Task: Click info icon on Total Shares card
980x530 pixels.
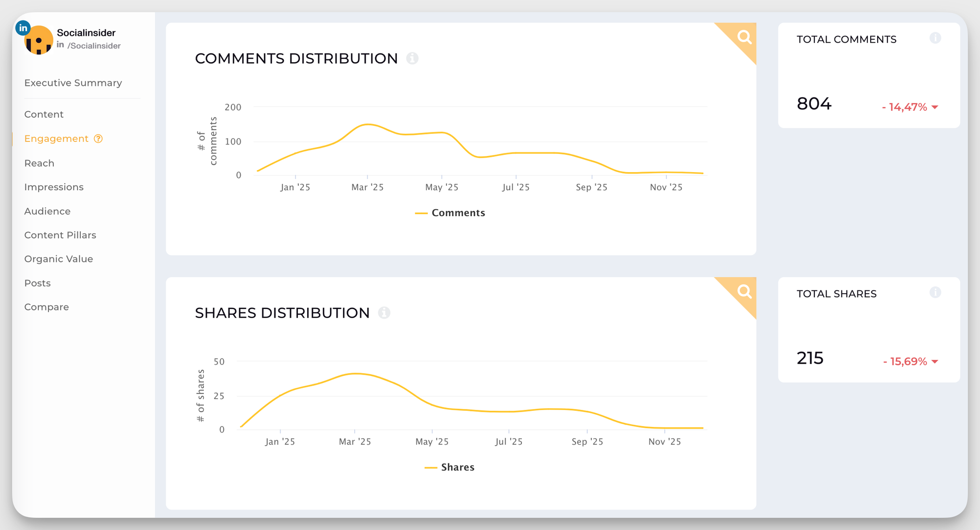Action: tap(935, 293)
